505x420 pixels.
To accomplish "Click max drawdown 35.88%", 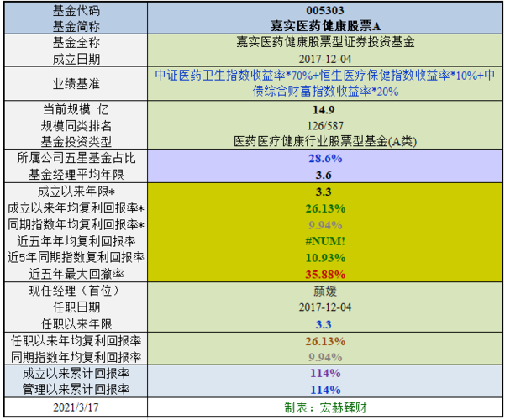I will (x=325, y=275).
